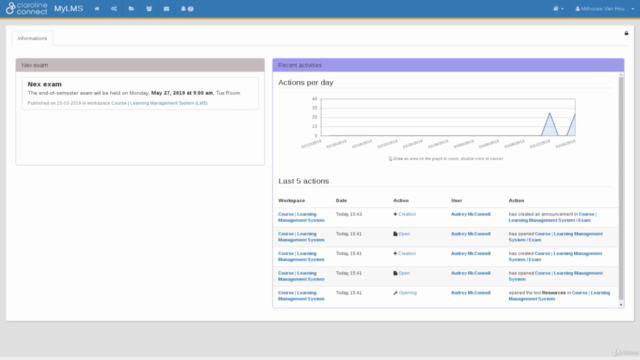Viewport: 640px width, 360px height.
Task: Open Course | Learning Management System (LMS) link
Action: [159, 103]
